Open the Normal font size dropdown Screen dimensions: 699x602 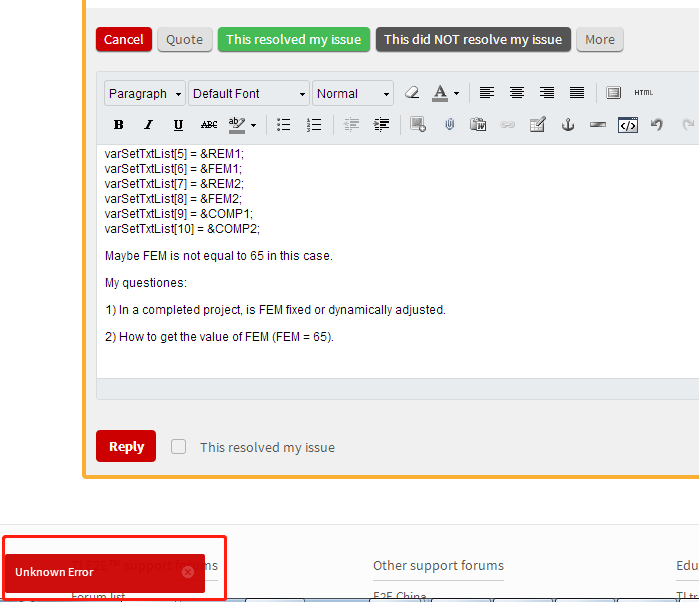point(353,93)
